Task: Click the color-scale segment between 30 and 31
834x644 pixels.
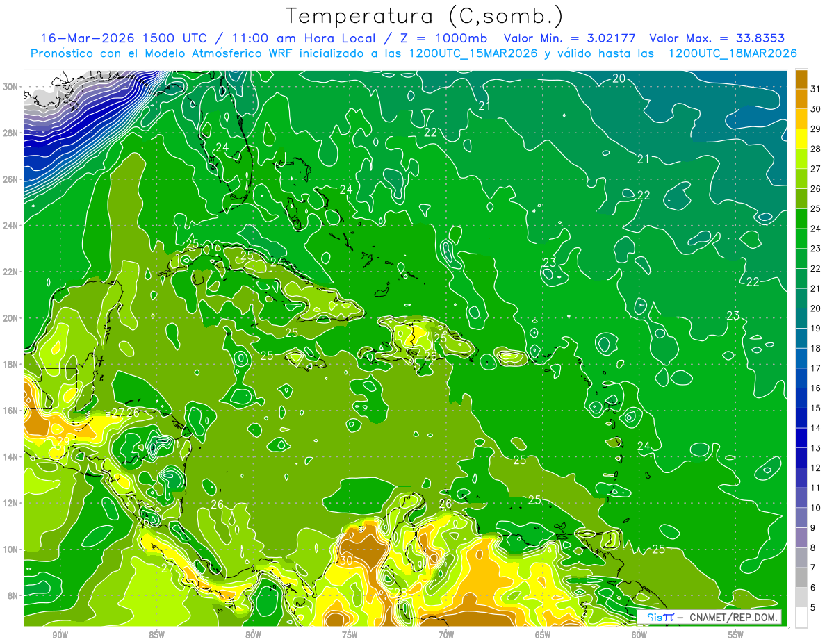Action: (801, 99)
